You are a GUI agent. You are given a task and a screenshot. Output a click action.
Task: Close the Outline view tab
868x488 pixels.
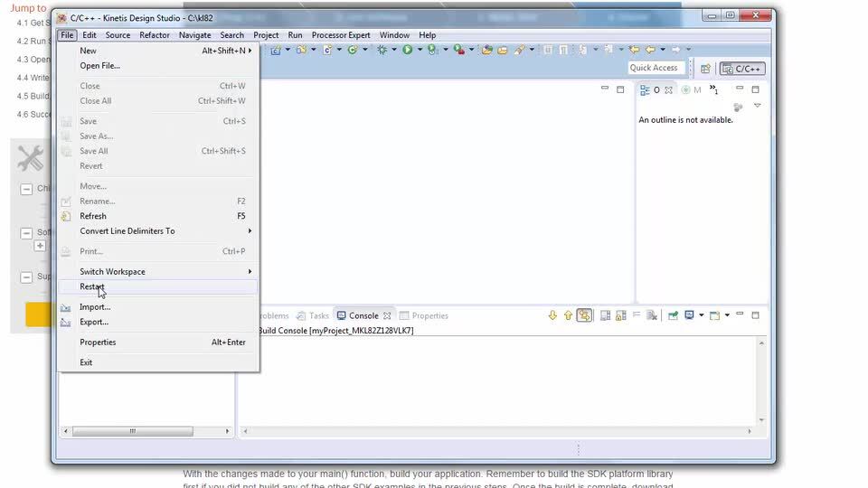click(x=669, y=89)
